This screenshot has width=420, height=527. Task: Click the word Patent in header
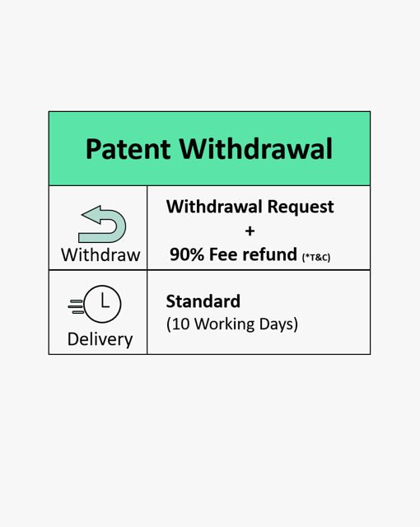tap(128, 149)
